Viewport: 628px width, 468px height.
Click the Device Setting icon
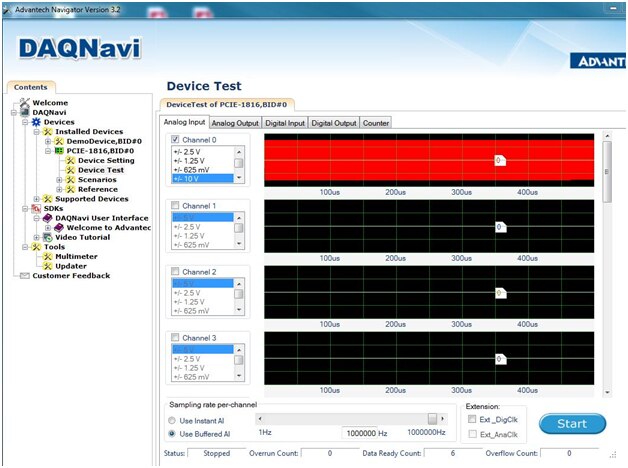(x=70, y=161)
